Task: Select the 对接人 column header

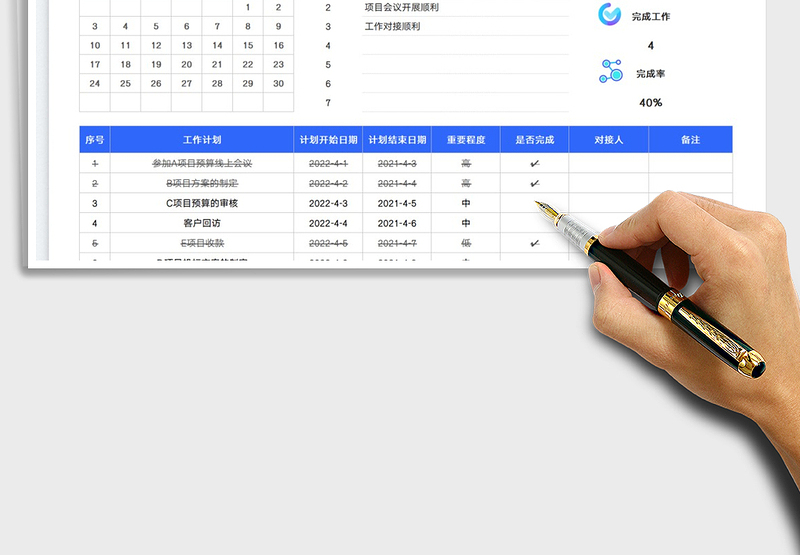Action: [608, 140]
